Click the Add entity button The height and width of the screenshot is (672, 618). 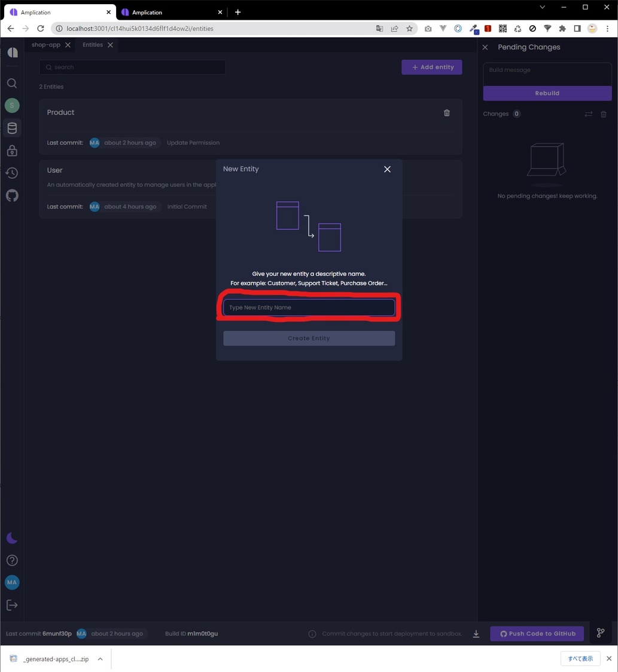point(431,67)
